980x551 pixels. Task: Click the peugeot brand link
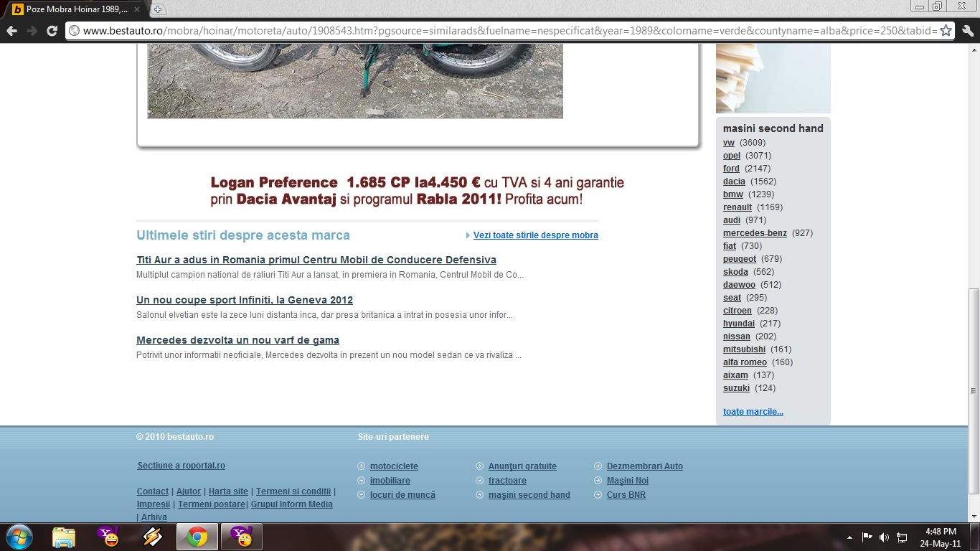(740, 259)
